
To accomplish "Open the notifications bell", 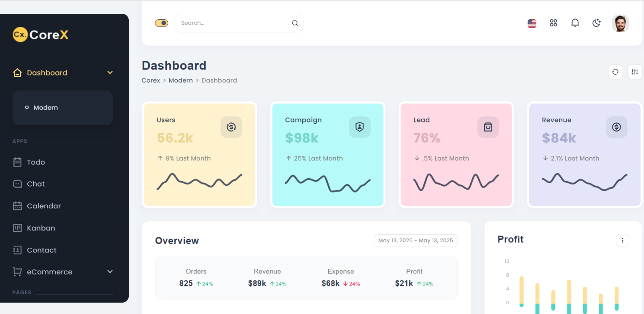I will [575, 23].
